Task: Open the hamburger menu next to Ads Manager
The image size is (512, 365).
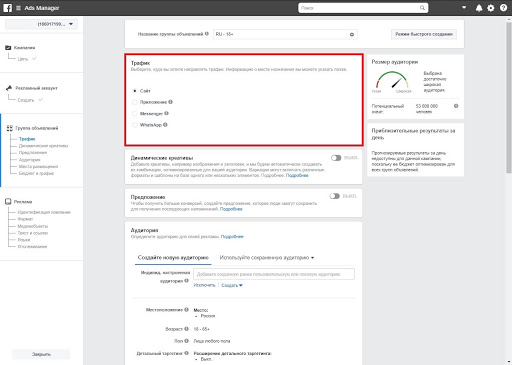Action: click(x=18, y=8)
